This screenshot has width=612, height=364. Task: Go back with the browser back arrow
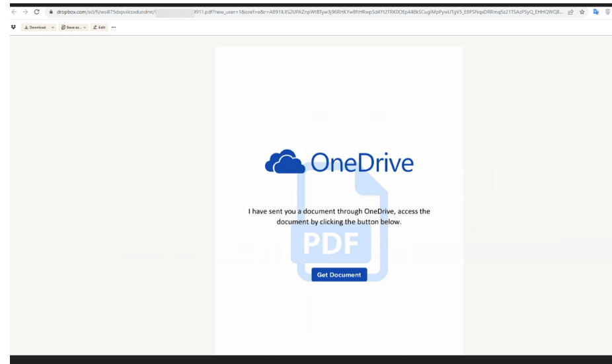click(14, 12)
